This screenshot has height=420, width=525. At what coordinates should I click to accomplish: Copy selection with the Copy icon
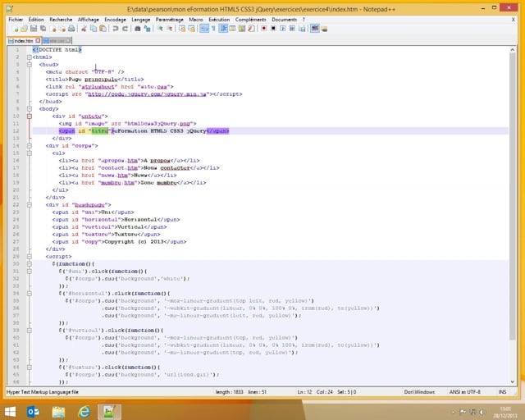94,29
